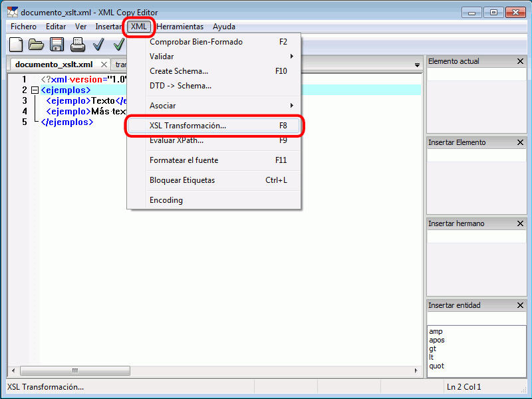The height and width of the screenshot is (399, 532).
Task: Click the Ln 2 Col 1 status text
Action: pos(464,387)
